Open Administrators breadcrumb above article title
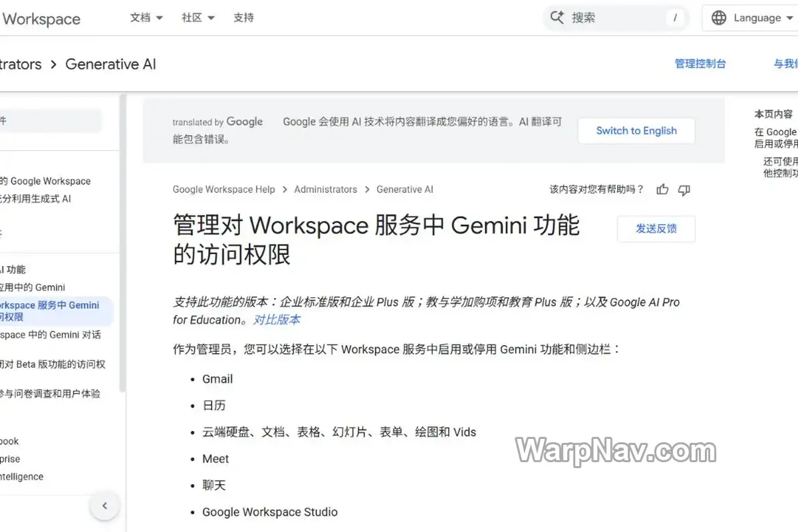The width and height of the screenshot is (798, 532). [326, 190]
